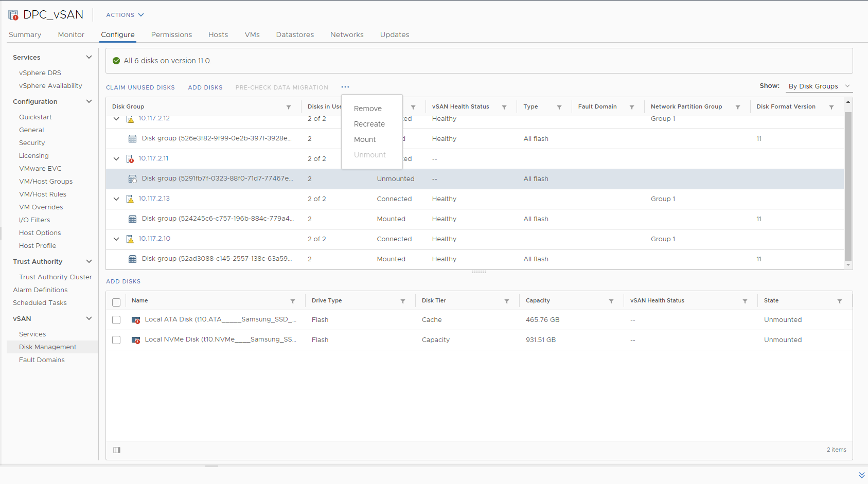Click filter icon on Capacity column
Viewport: 868px width, 484px height.
(x=611, y=301)
